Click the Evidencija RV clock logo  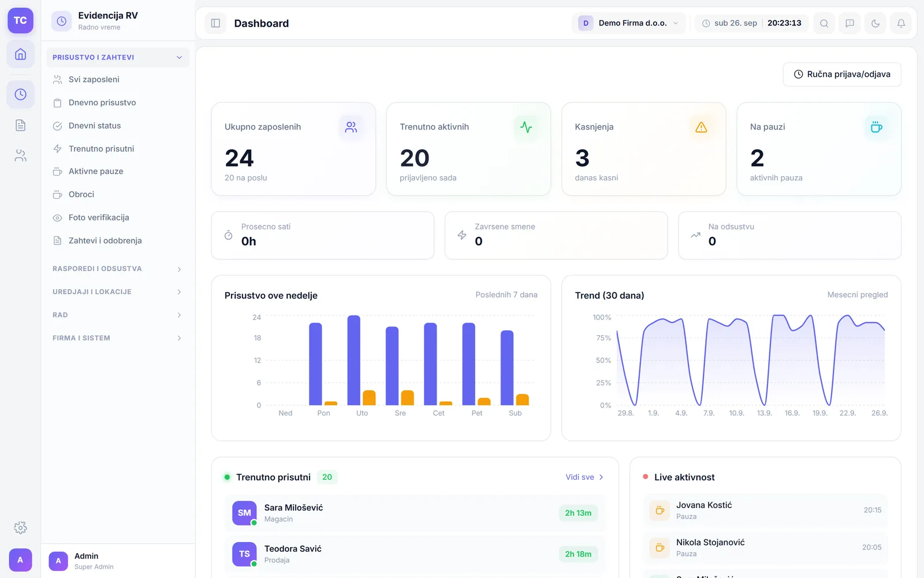61,21
